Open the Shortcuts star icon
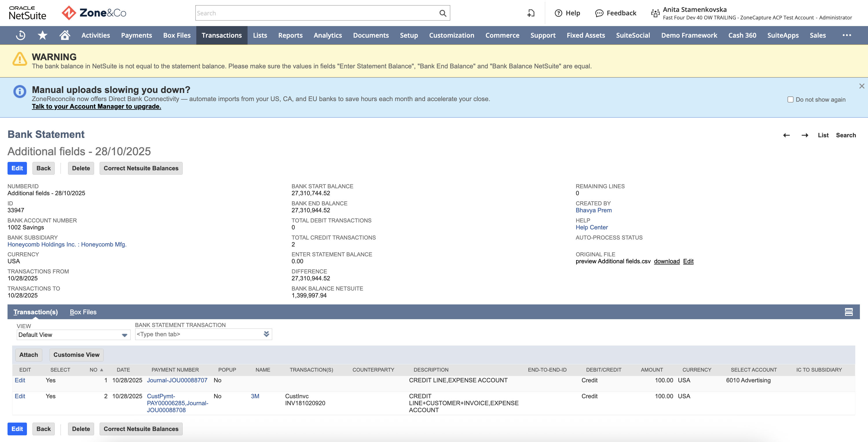This screenshot has height=442, width=868. 43,35
